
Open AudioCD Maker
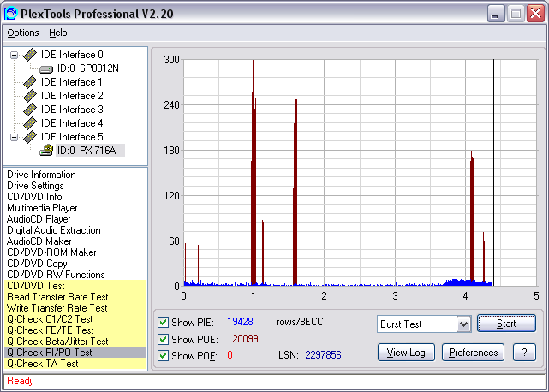click(x=39, y=241)
